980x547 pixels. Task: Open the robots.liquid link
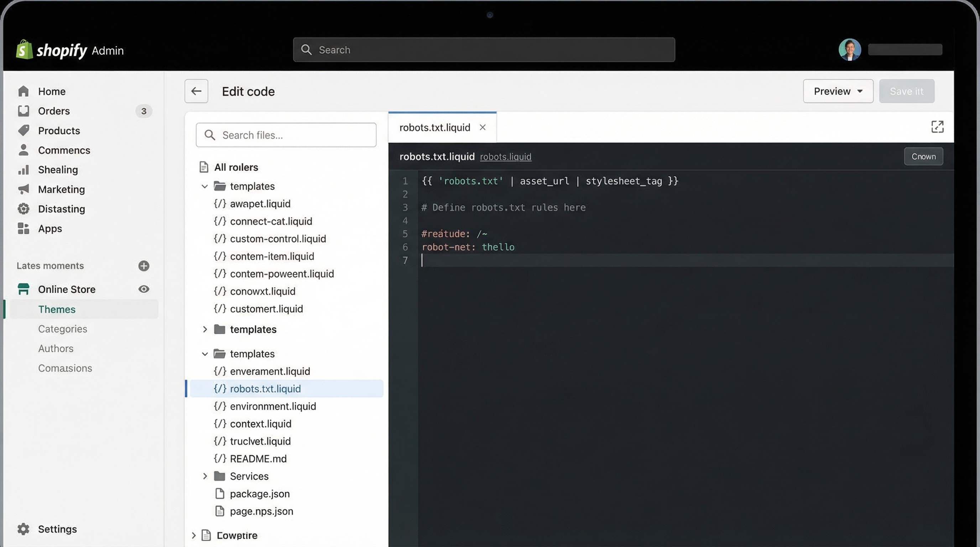click(x=506, y=156)
